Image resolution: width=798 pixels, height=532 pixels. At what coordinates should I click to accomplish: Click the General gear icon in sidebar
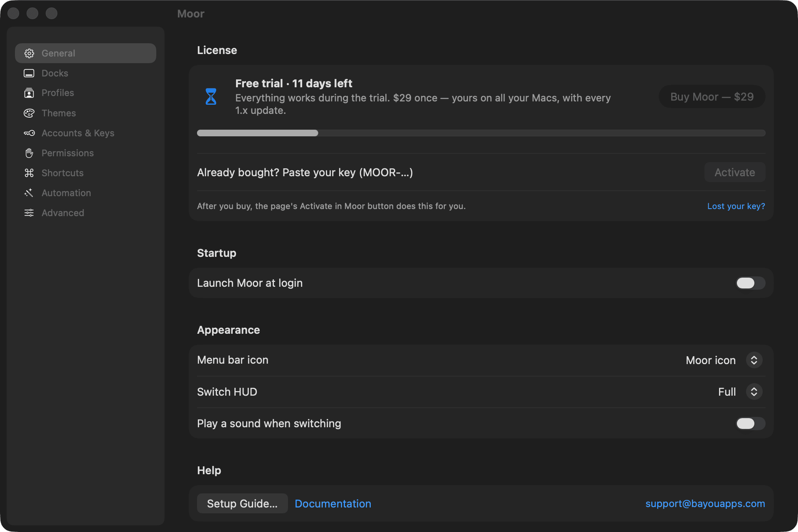point(29,53)
